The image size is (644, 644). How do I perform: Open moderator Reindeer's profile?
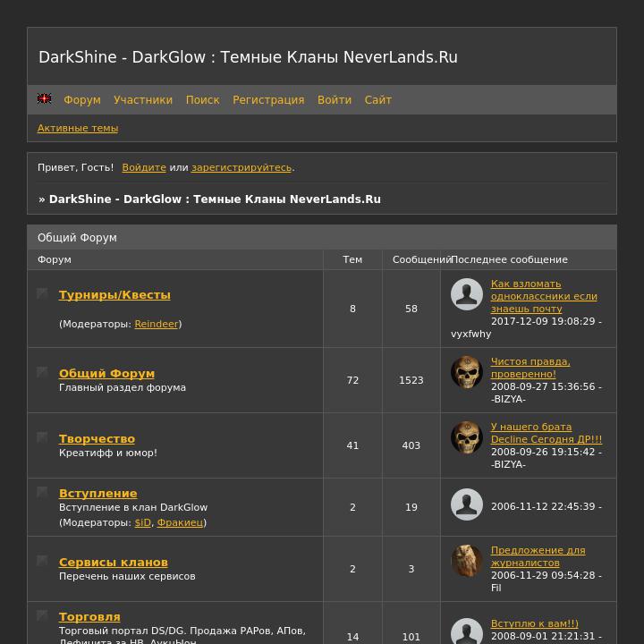(x=157, y=324)
